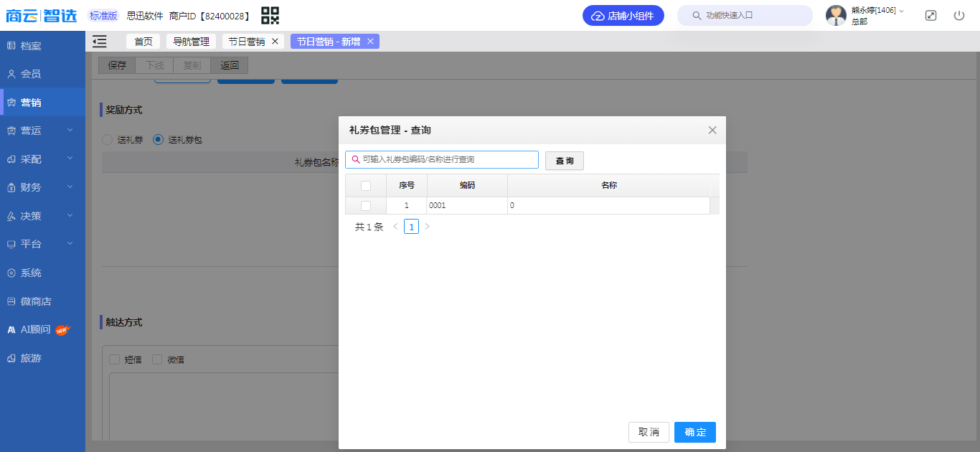The width and height of the screenshot is (980, 452).
Task: Focus the 礼券包 code/name search field
Action: tap(442, 159)
